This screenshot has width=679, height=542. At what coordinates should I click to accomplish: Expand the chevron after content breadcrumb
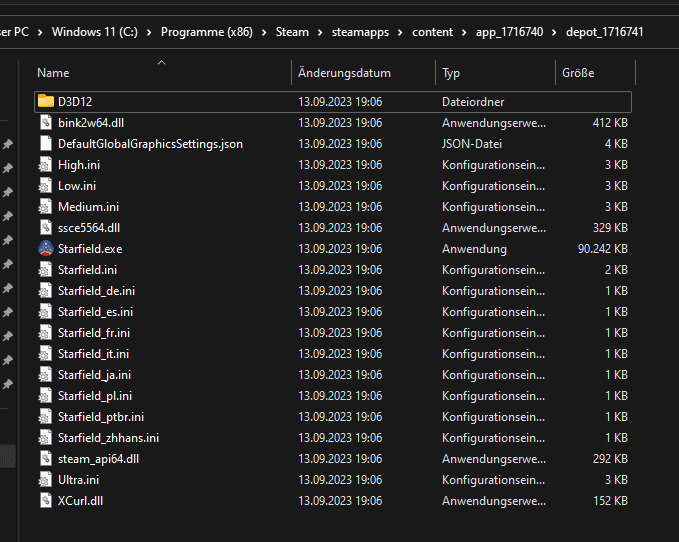pos(464,32)
